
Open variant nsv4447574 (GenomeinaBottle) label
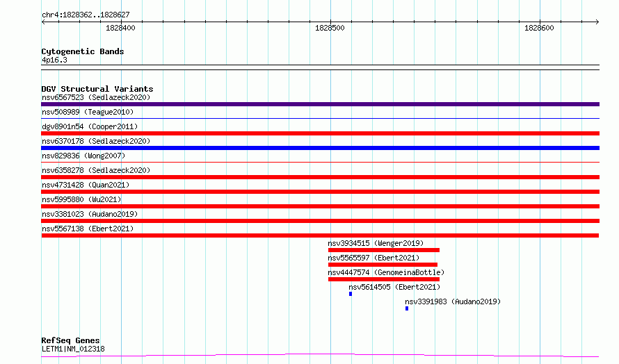point(386,272)
